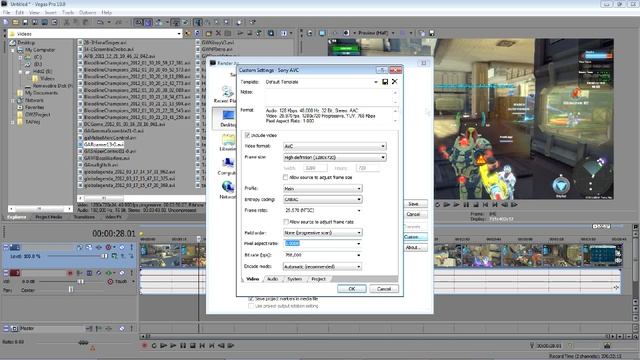Open the Encode mode dropdown
Image resolution: width=640 pixels, height=360 pixels.
[x=359, y=267]
